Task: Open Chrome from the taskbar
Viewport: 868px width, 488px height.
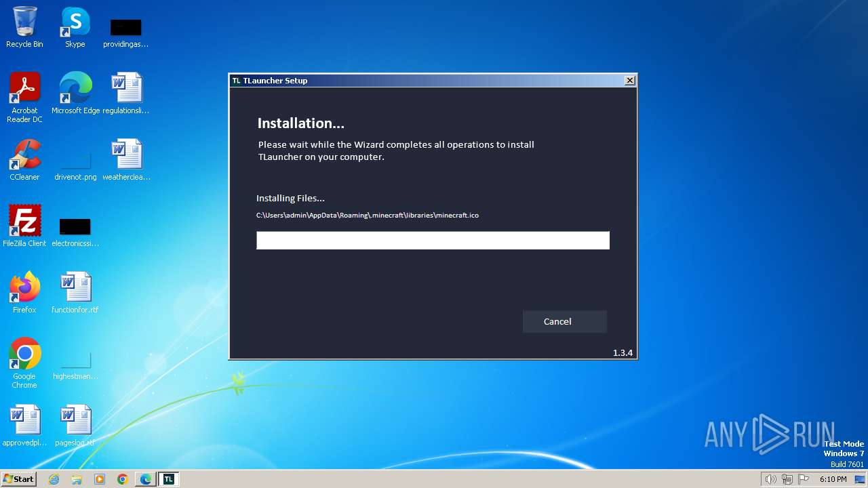Action: tap(123, 479)
